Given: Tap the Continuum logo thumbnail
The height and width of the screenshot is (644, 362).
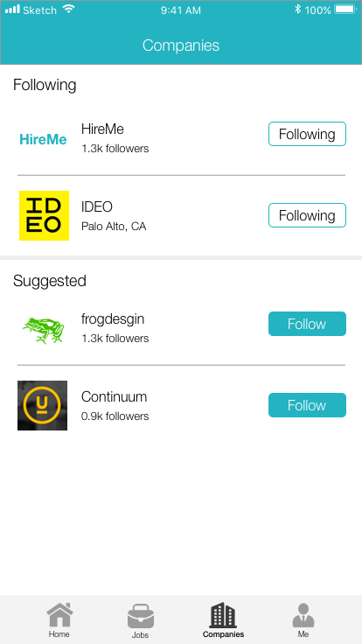Looking at the screenshot, I should click(42, 405).
